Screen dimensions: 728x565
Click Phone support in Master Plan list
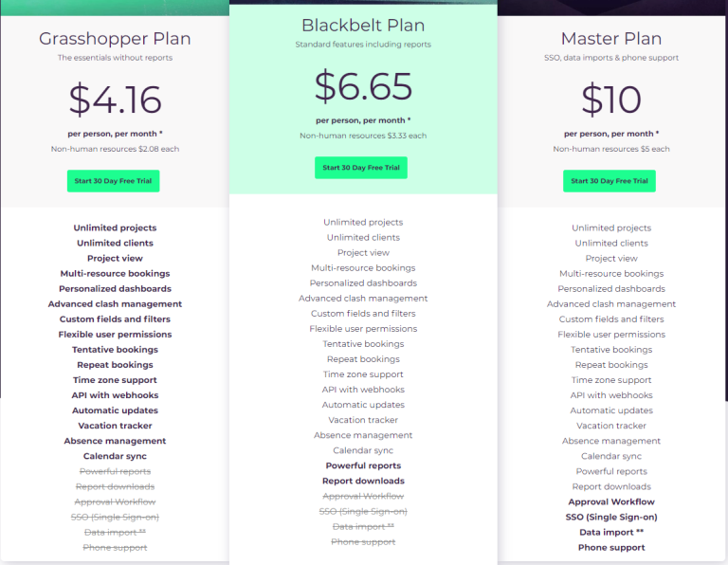point(611,548)
